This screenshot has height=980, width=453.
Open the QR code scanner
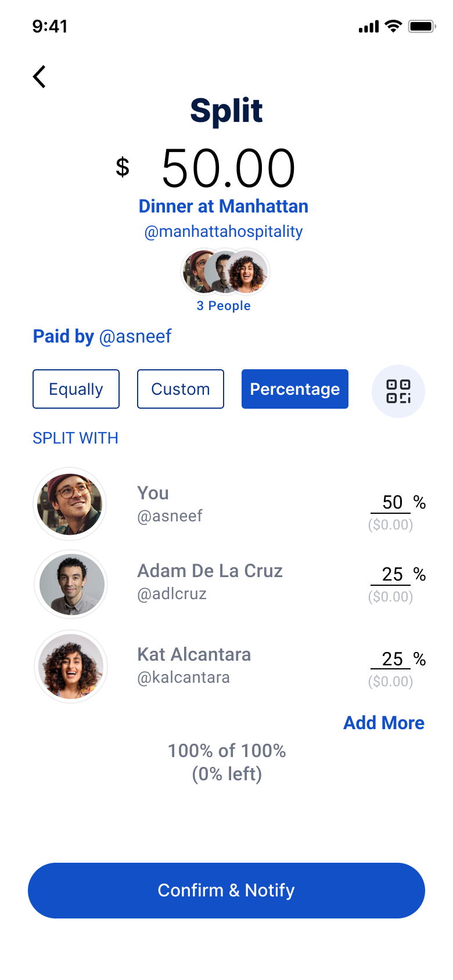tap(398, 391)
